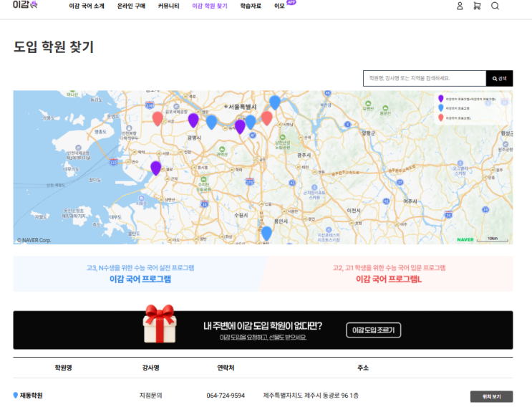532x407 pixels.
Task: Click the APP badge next to 이모
Action: (291, 2)
